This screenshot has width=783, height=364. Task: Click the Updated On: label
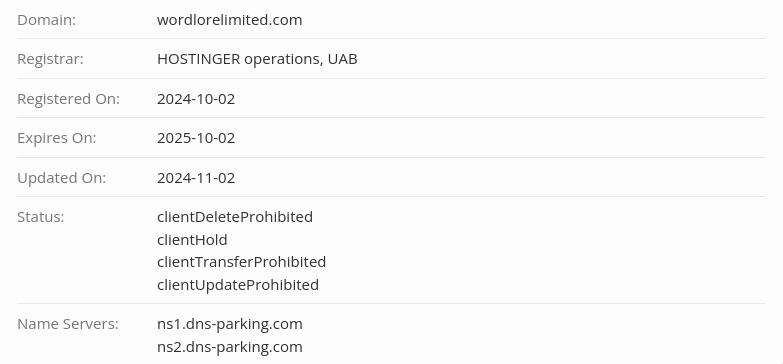tap(61, 178)
